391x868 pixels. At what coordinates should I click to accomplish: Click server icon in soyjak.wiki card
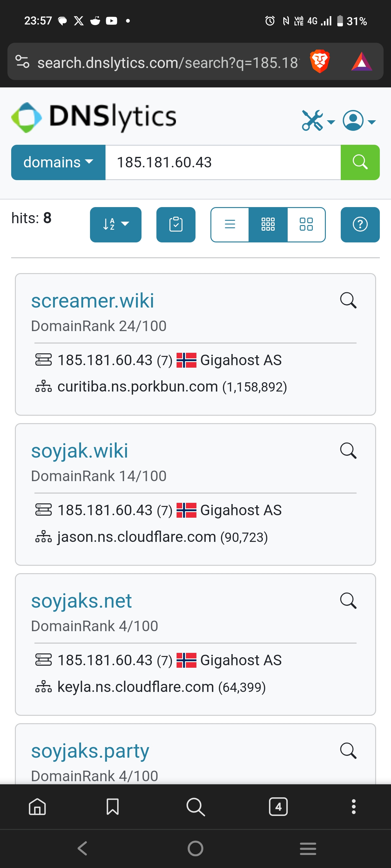43,509
